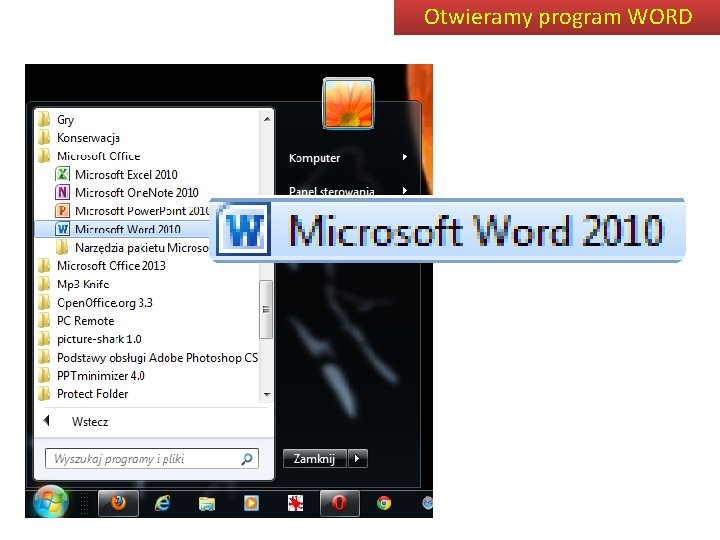Expand the Komputer submenu arrow

[x=405, y=157]
